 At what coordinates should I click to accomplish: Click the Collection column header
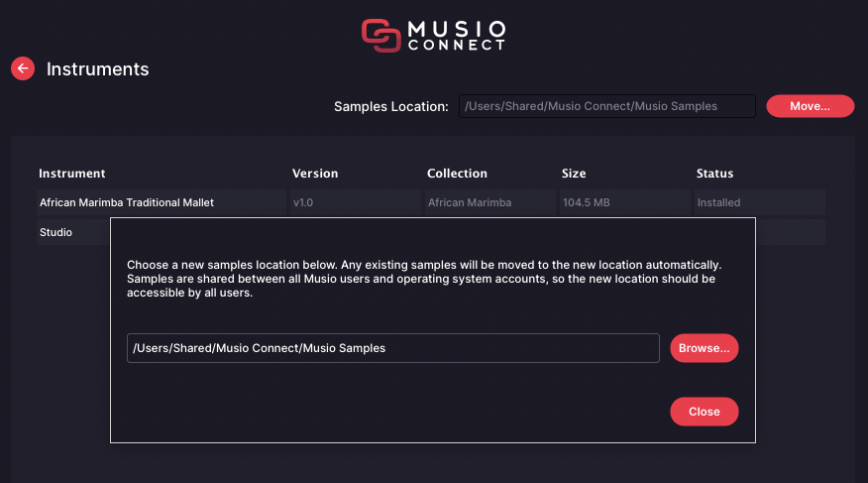click(457, 174)
